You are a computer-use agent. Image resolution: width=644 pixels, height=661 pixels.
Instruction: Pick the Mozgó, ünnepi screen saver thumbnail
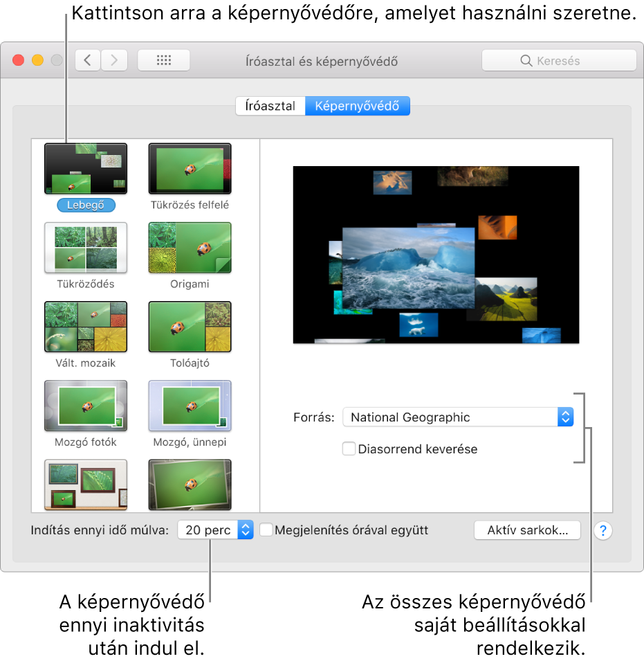click(x=190, y=406)
